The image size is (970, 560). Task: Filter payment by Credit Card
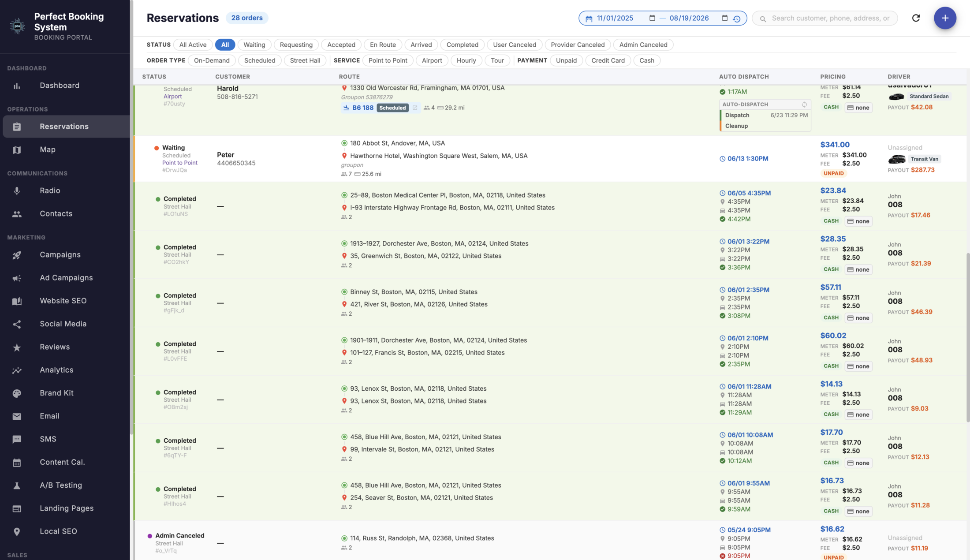click(608, 60)
